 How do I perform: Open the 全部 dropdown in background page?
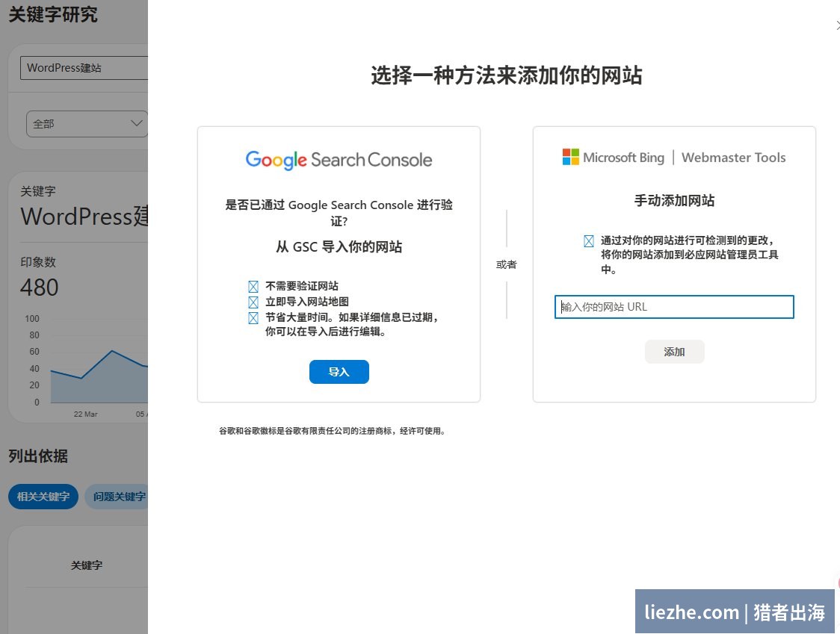point(87,124)
